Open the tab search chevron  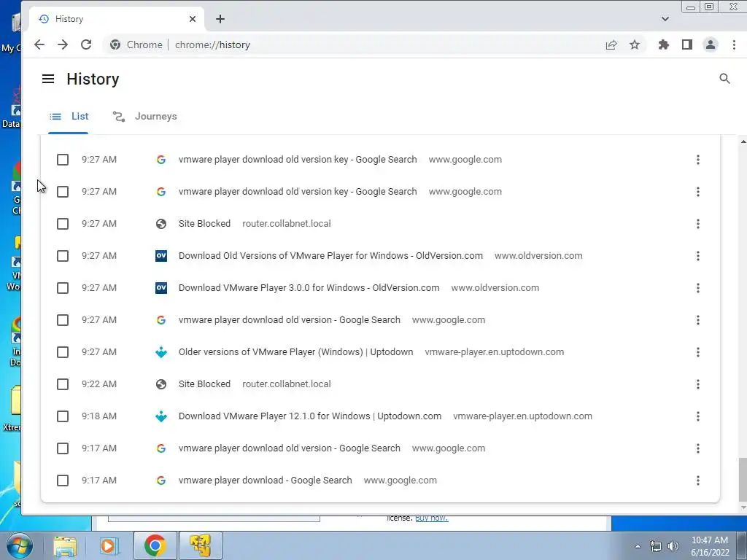pos(665,19)
